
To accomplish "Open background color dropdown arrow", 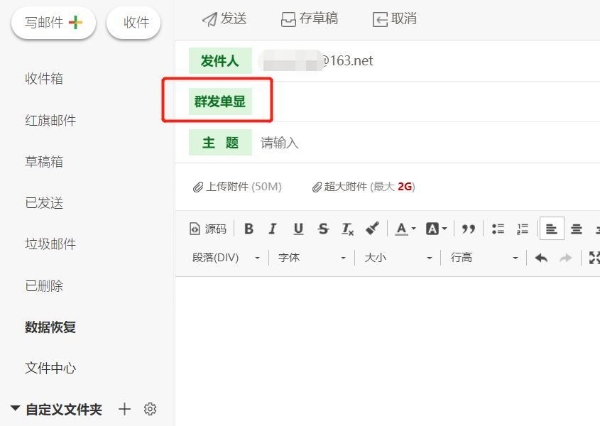I will 445,229.
